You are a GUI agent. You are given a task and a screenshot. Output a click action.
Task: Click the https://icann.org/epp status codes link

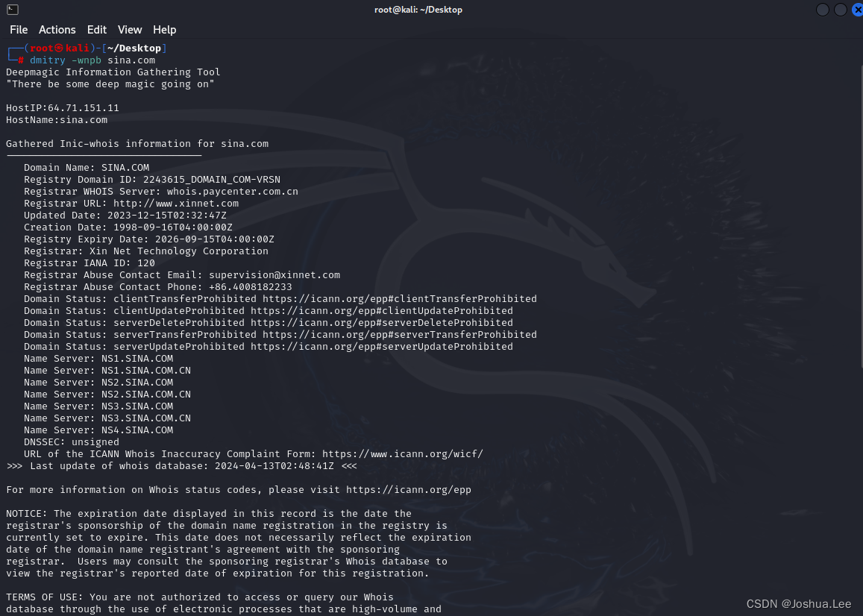[409, 490]
